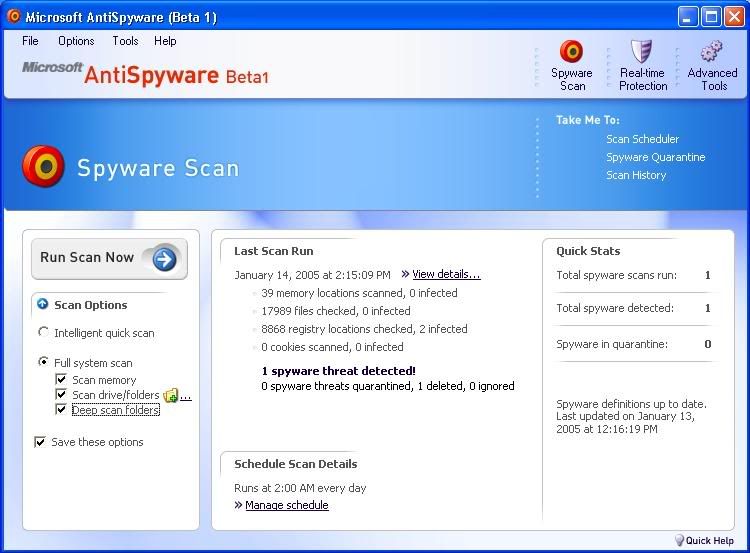Click the large Spyware Scan bullseye logo
This screenshot has height=553, width=750.
(44, 166)
